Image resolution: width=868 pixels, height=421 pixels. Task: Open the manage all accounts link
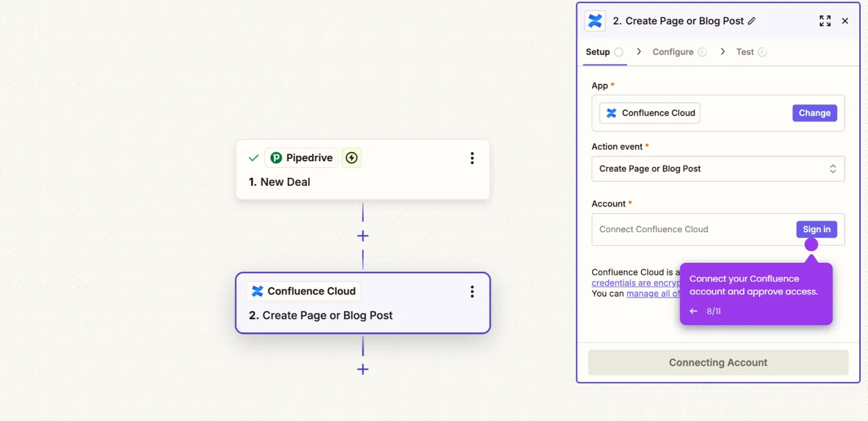tap(653, 293)
